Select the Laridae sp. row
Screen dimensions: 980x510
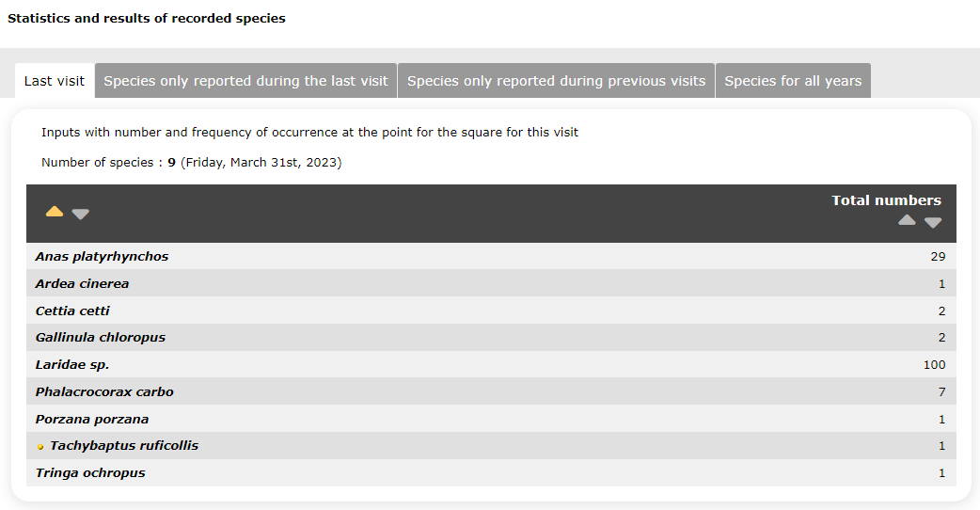491,364
